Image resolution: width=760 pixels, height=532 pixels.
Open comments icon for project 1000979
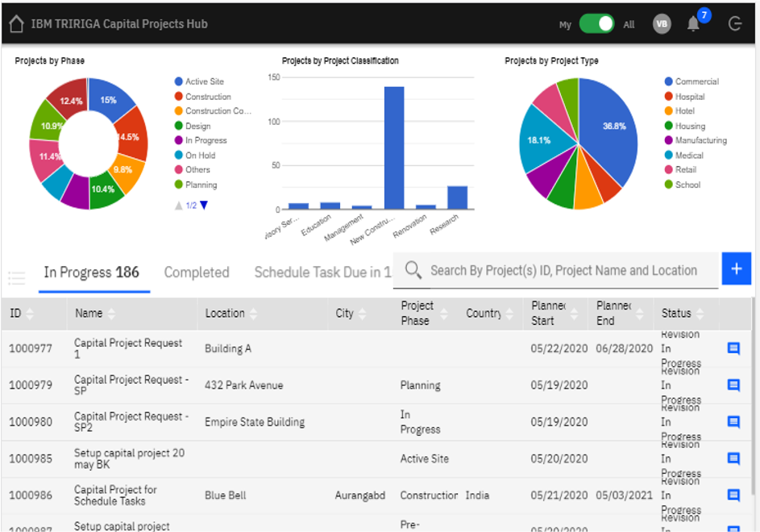coord(734,385)
